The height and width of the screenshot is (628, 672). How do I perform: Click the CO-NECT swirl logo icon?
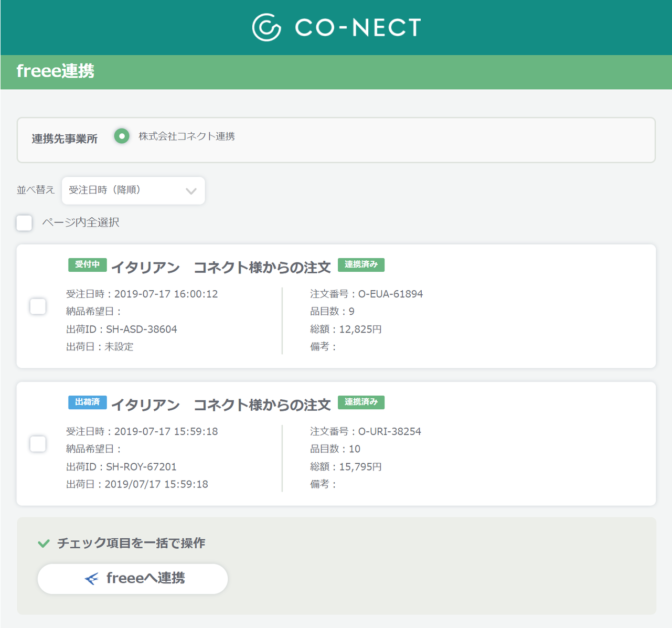pos(266,27)
